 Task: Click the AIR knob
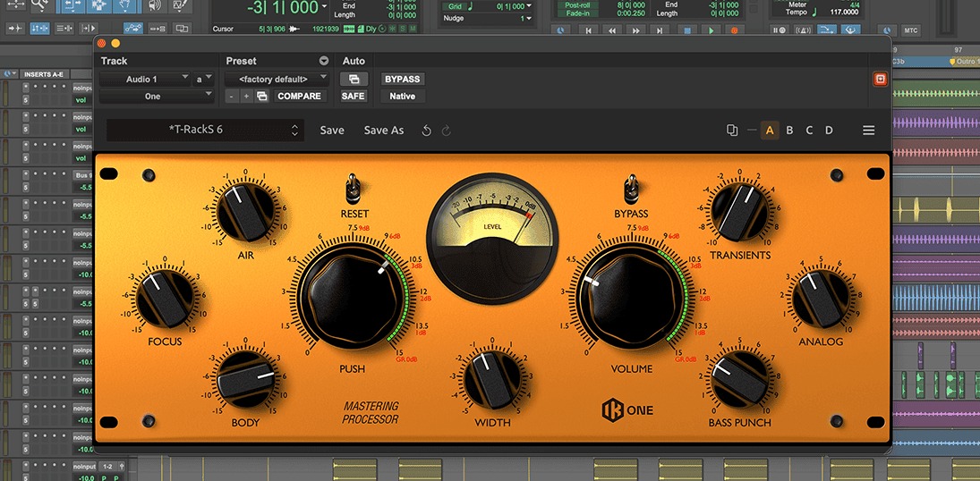[x=245, y=213]
